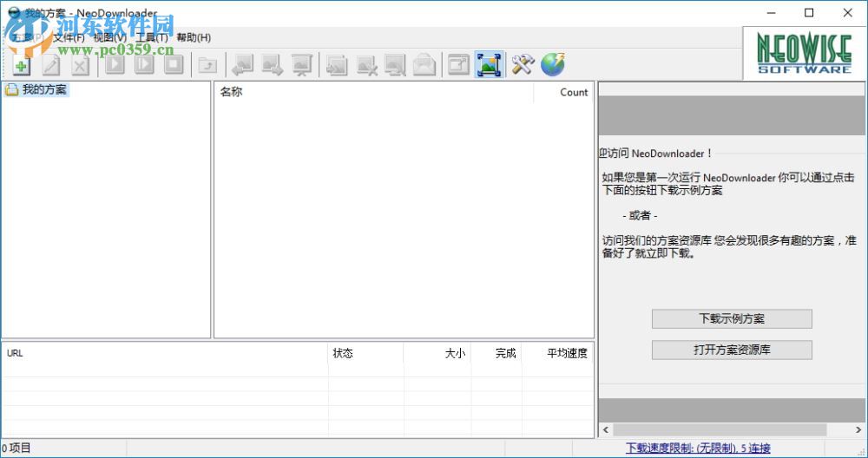Click the pause download toolbar icon
868x458 pixels.
144,65
